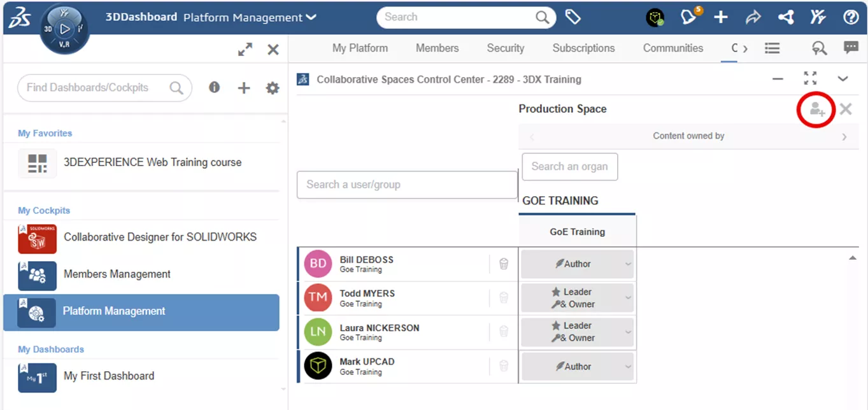Image resolution: width=868 pixels, height=410 pixels.
Task: Click the share arrow icon in top bar
Action: [x=753, y=17]
